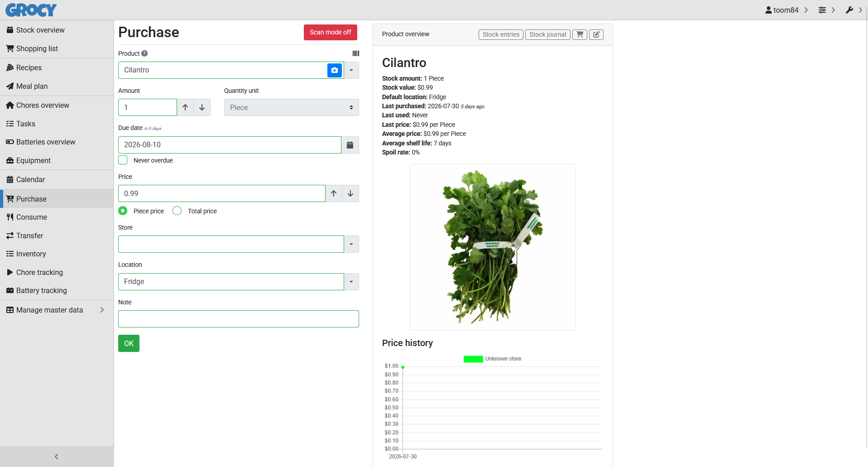Click the Product help question mark icon

click(144, 53)
